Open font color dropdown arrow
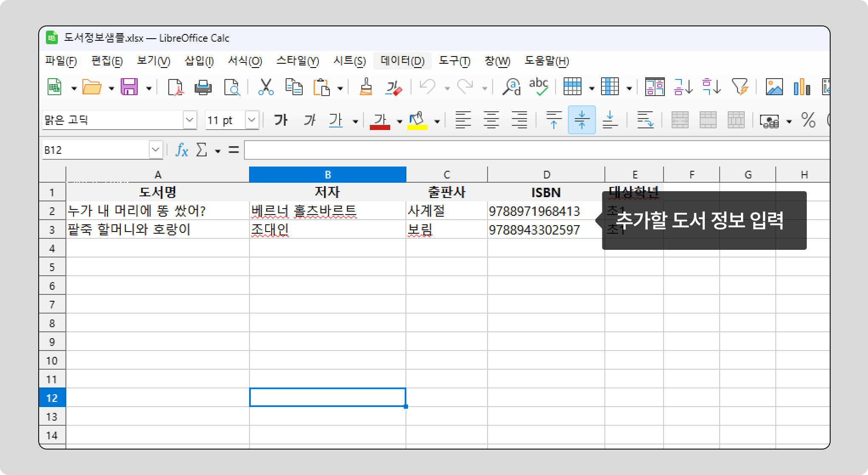This screenshot has width=868, height=475. pyautogui.click(x=400, y=122)
